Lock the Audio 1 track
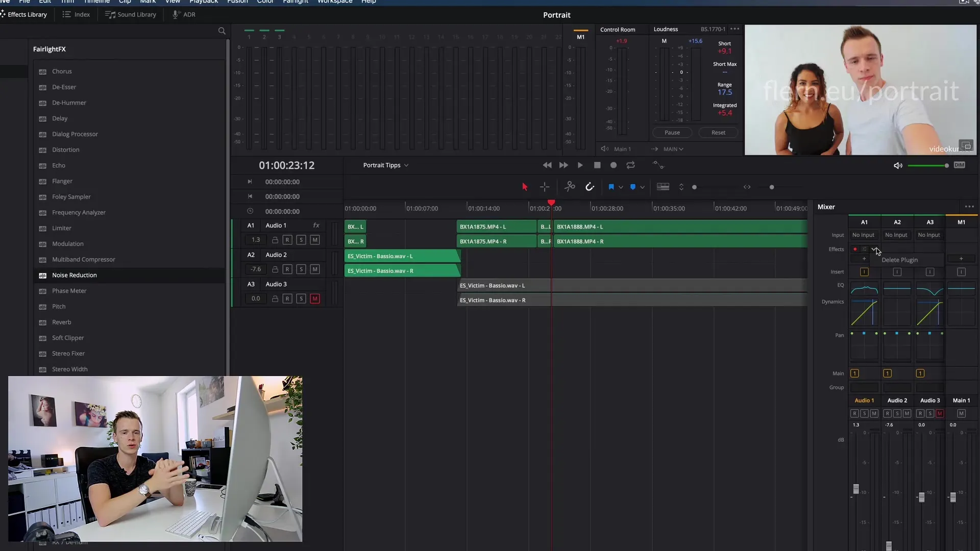Image resolution: width=980 pixels, height=551 pixels. (x=275, y=240)
